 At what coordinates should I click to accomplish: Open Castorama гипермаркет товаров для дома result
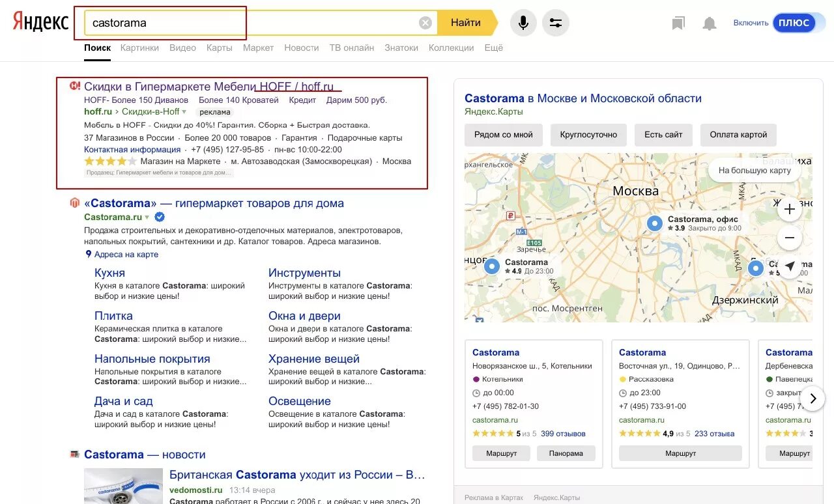(214, 203)
